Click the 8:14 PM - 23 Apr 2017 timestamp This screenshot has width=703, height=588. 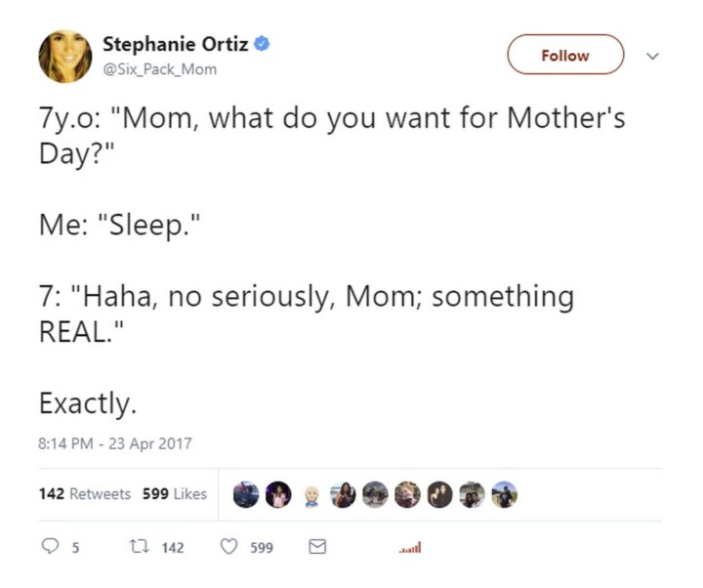[115, 442]
